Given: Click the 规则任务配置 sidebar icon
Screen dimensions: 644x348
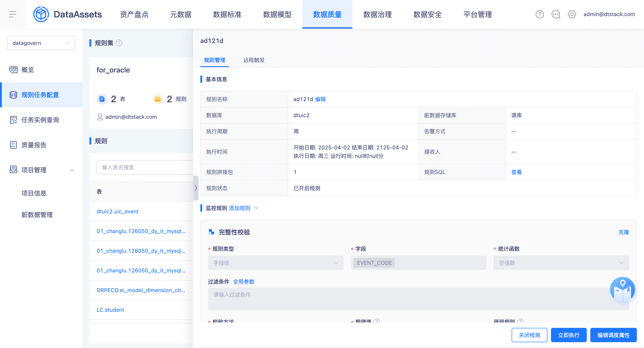Looking at the screenshot, I should (13, 95).
